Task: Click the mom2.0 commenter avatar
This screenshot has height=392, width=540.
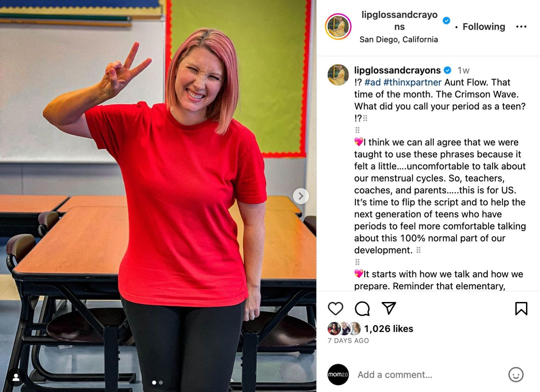Action: coord(338,374)
